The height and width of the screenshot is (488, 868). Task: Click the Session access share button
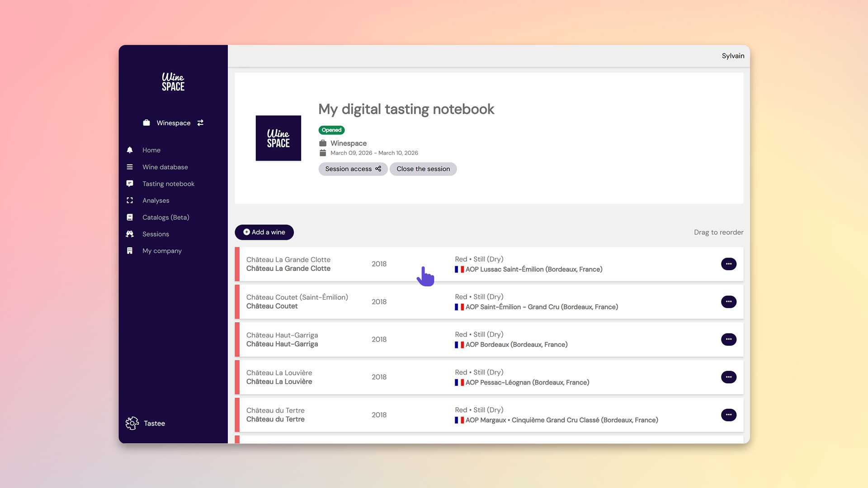(x=353, y=169)
